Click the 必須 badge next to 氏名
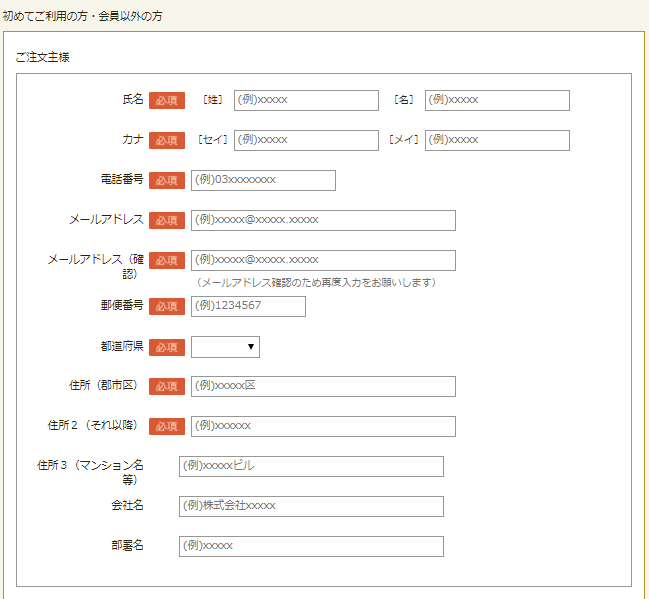649x599 pixels. (x=167, y=100)
